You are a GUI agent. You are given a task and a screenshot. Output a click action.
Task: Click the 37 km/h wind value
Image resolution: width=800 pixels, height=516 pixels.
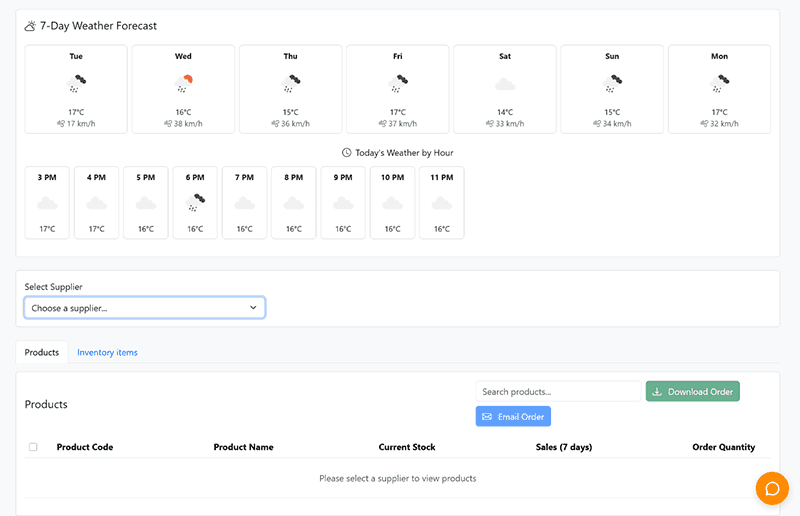(403, 124)
